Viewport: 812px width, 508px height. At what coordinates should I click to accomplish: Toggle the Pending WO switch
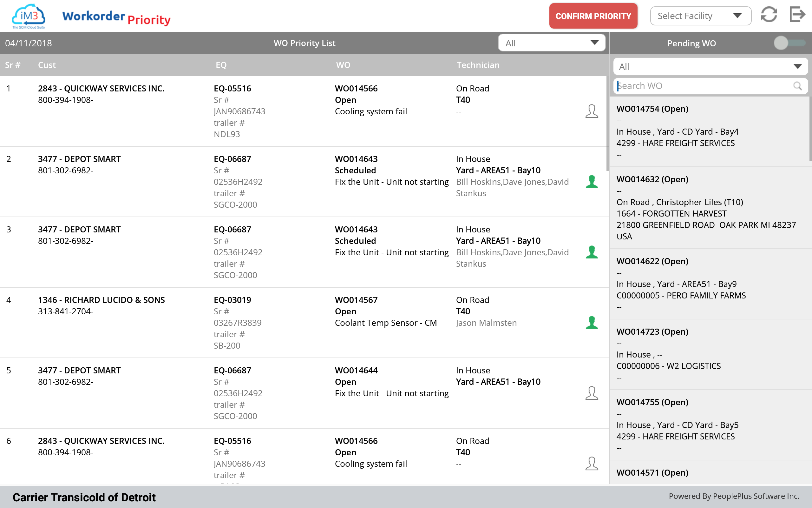(789, 43)
